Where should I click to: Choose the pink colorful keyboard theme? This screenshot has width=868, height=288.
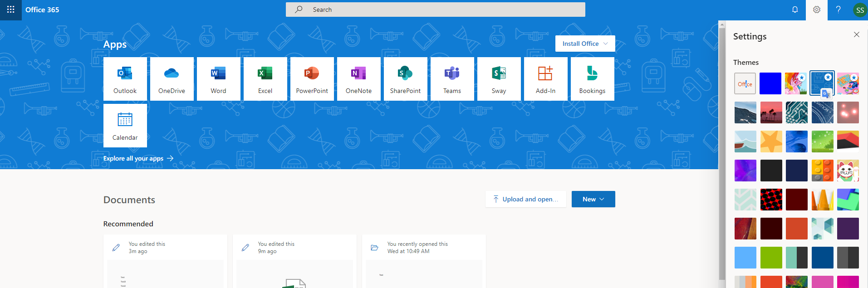click(848, 83)
